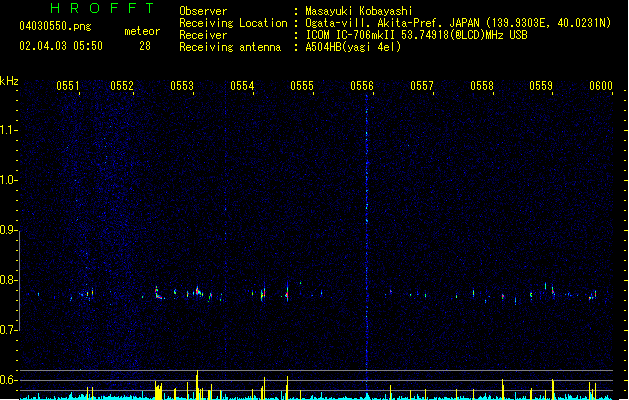629x400 pixels.
Task: Click the ICOM IC-706mkII frequency text
Action: (x=416, y=35)
